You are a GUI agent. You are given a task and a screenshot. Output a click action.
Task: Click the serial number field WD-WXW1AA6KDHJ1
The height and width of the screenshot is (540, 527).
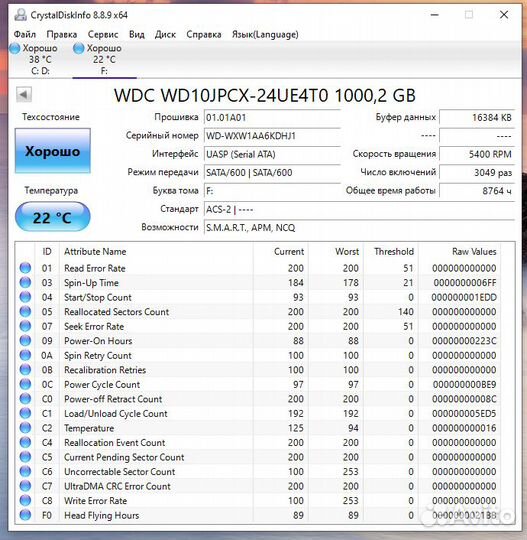point(272,136)
